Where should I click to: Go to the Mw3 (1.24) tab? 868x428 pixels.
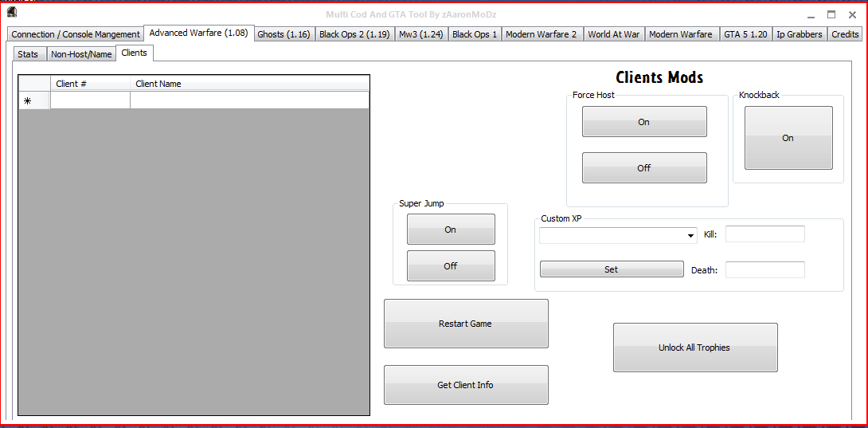click(x=421, y=34)
